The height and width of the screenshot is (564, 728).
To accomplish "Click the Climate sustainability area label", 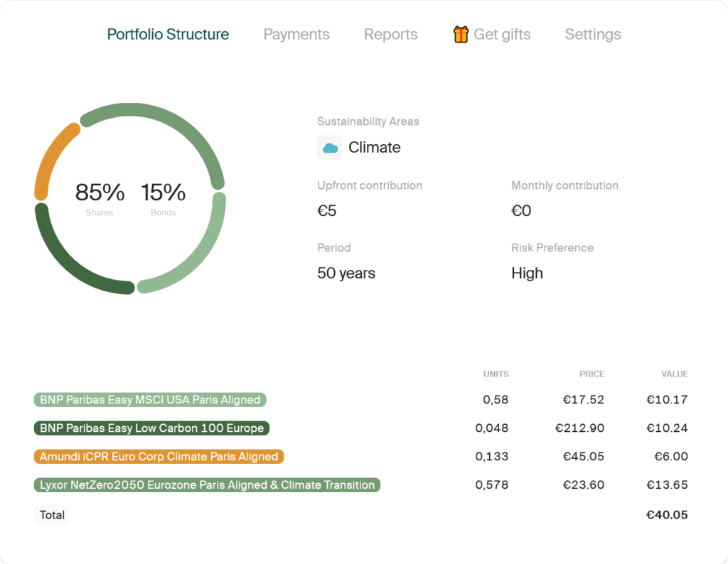I will [374, 148].
